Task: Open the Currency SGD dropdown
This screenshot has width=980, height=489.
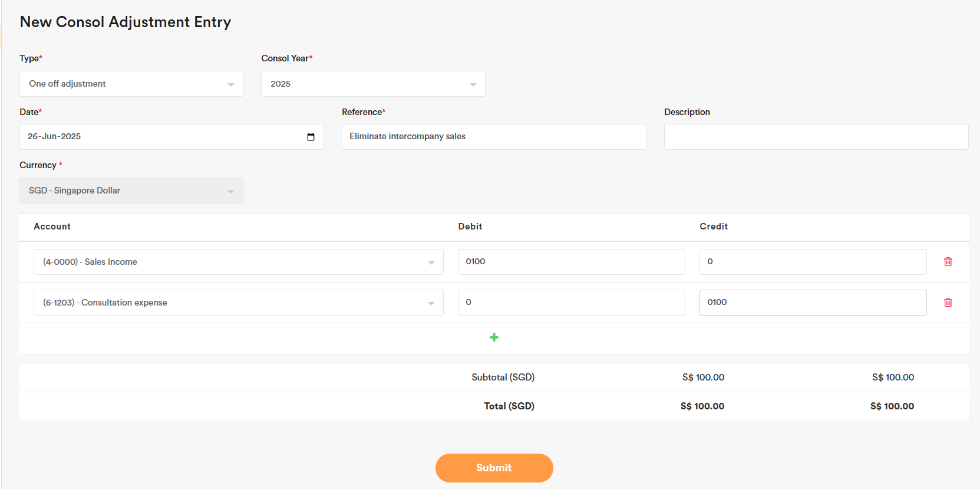Action: (x=131, y=191)
